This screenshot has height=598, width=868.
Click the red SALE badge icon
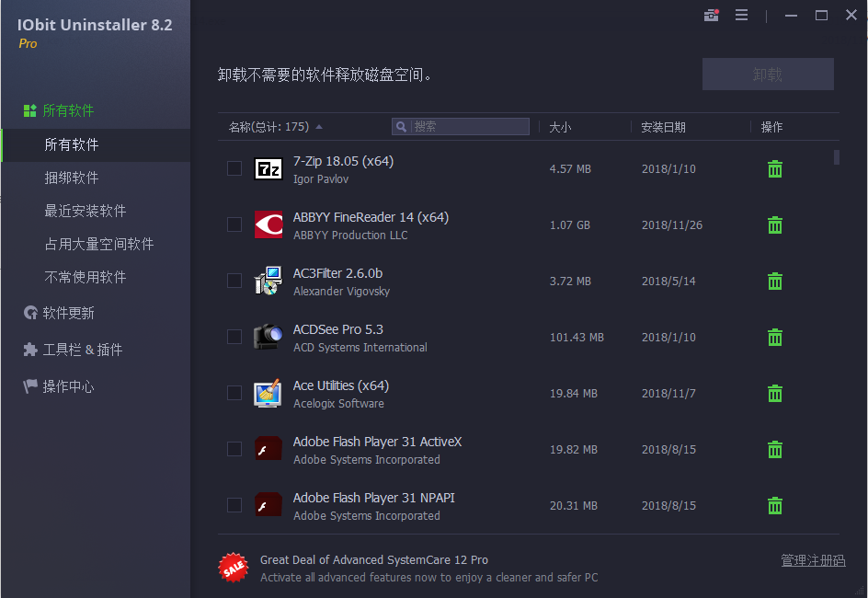pos(234,568)
